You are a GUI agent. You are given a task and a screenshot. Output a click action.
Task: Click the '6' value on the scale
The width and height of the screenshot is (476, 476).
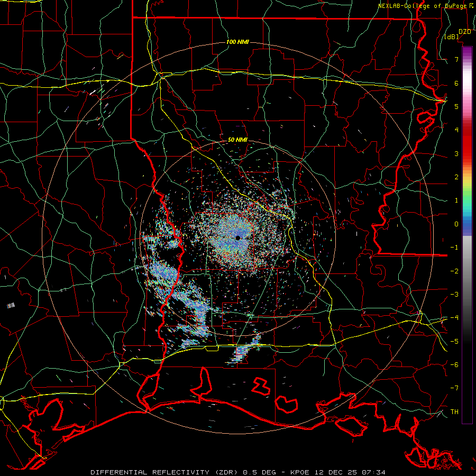pyautogui.click(x=456, y=83)
